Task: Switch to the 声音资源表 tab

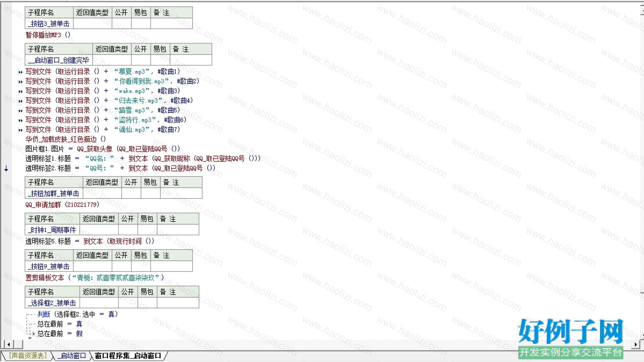Action: 28,356
